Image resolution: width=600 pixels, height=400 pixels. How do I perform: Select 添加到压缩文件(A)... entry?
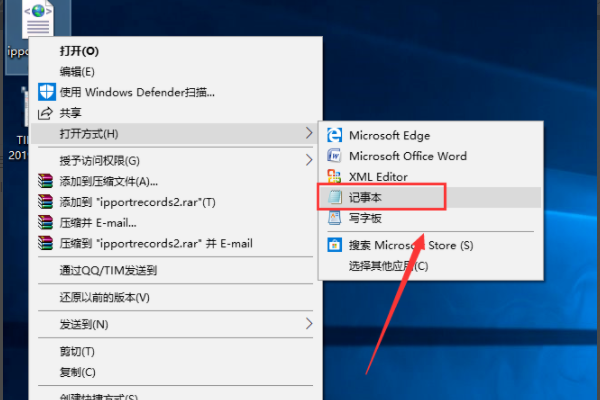pyautogui.click(x=176, y=181)
